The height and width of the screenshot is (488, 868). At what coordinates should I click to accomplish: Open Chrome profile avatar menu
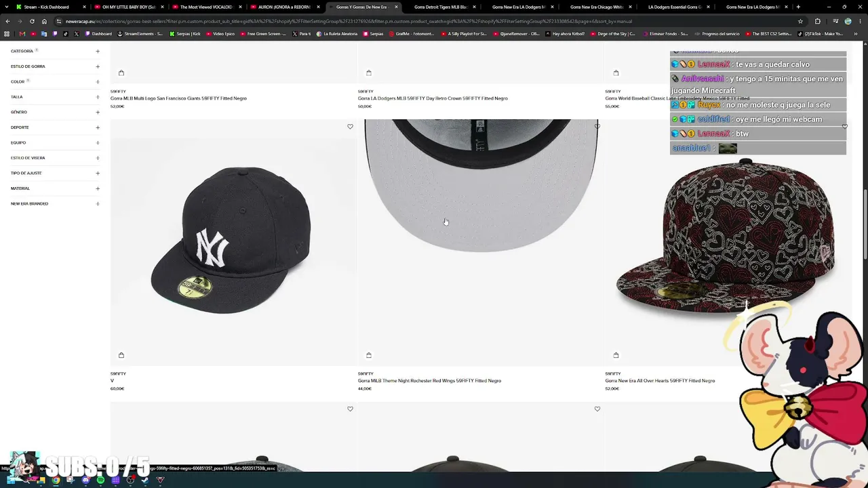coord(848,21)
